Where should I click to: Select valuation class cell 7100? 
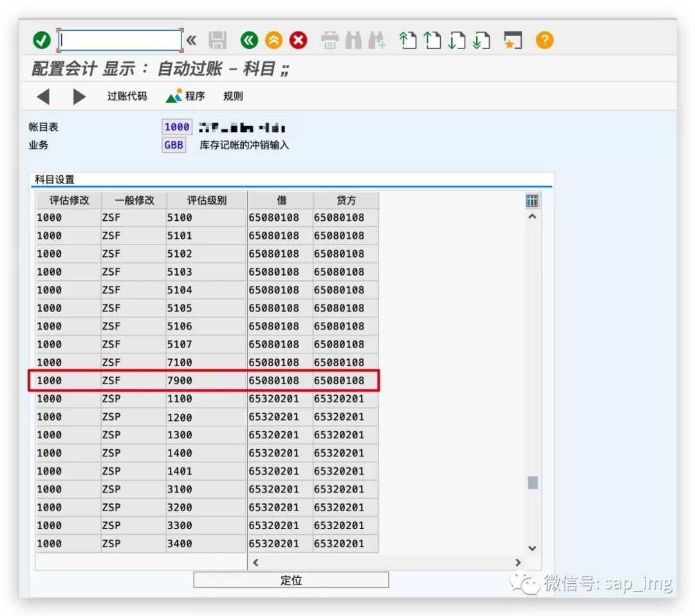(x=206, y=362)
